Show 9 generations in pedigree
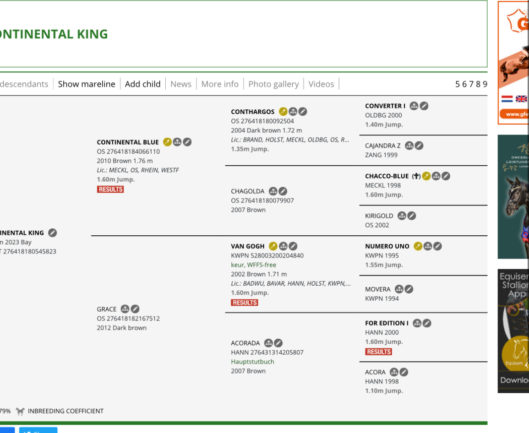The width and height of the screenshot is (529, 433). click(x=485, y=84)
